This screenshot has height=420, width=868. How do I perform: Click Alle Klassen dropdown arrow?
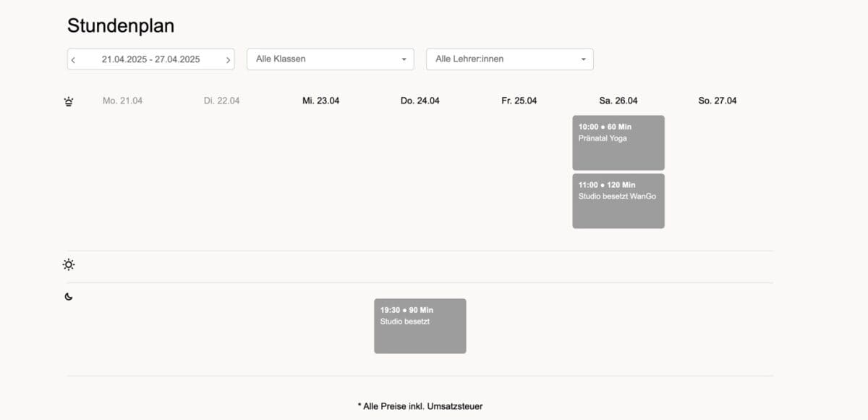pos(404,59)
